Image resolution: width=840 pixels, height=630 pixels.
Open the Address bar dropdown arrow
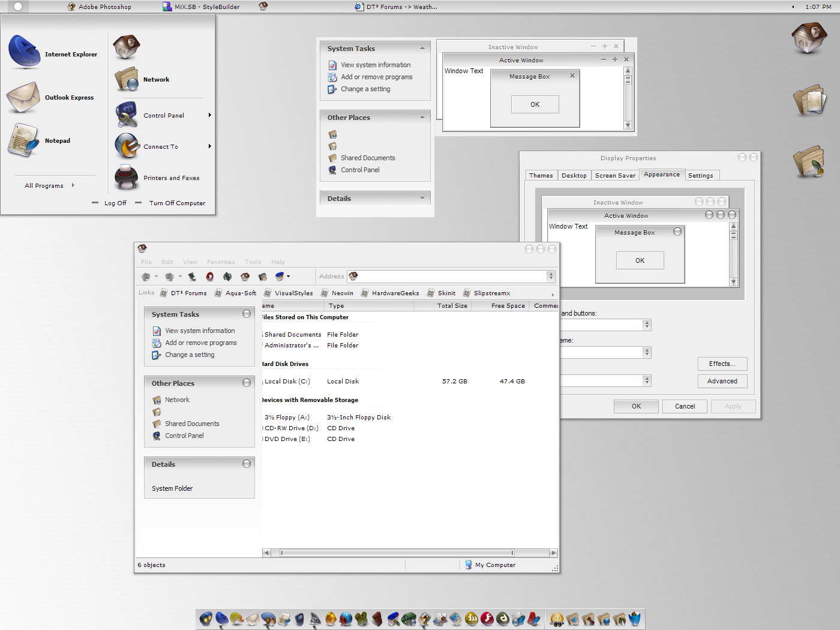point(551,276)
